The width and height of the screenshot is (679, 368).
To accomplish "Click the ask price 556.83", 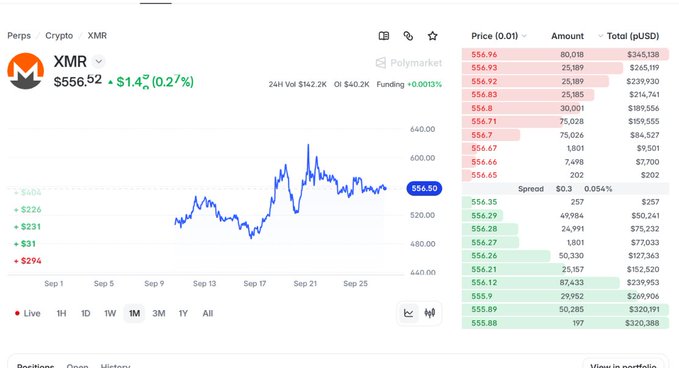I will 484,95.
